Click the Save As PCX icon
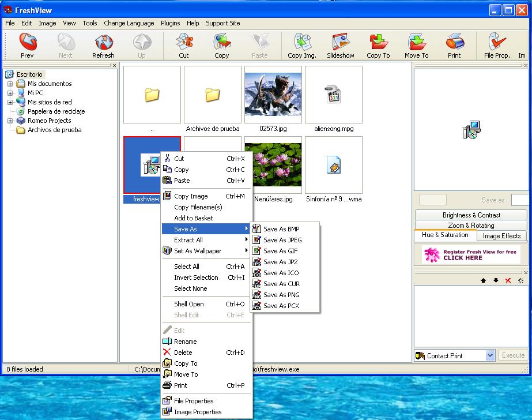532x420 pixels. coord(256,306)
